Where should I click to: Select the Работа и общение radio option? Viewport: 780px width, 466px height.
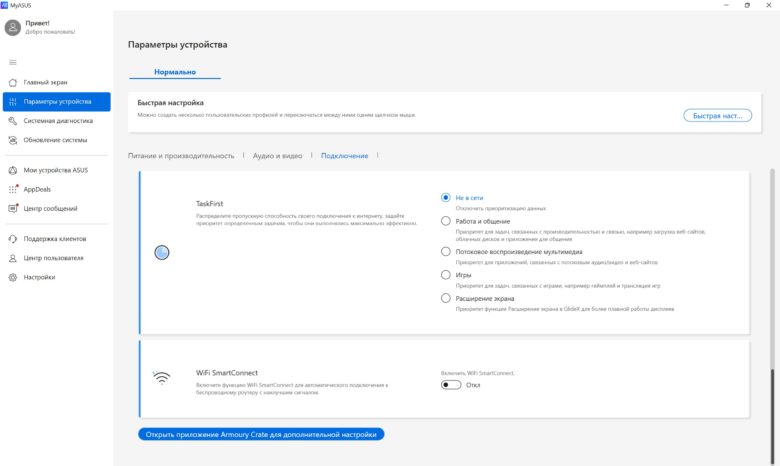tap(446, 221)
